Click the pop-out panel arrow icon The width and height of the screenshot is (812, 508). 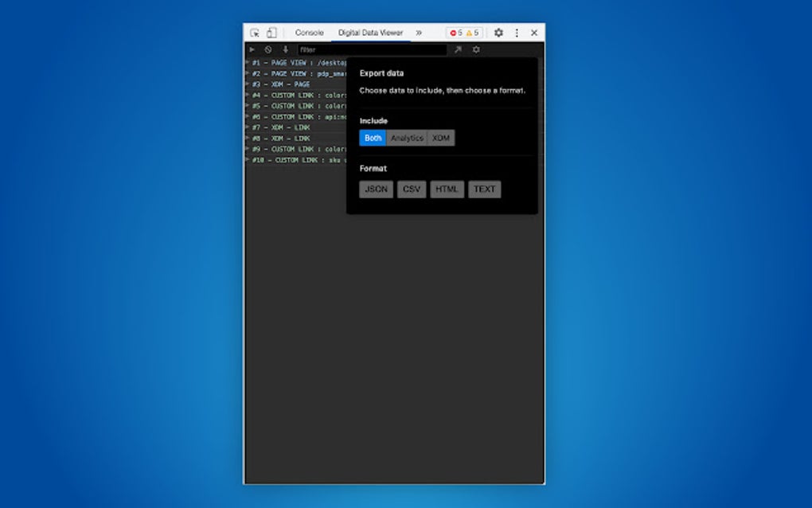tap(458, 49)
